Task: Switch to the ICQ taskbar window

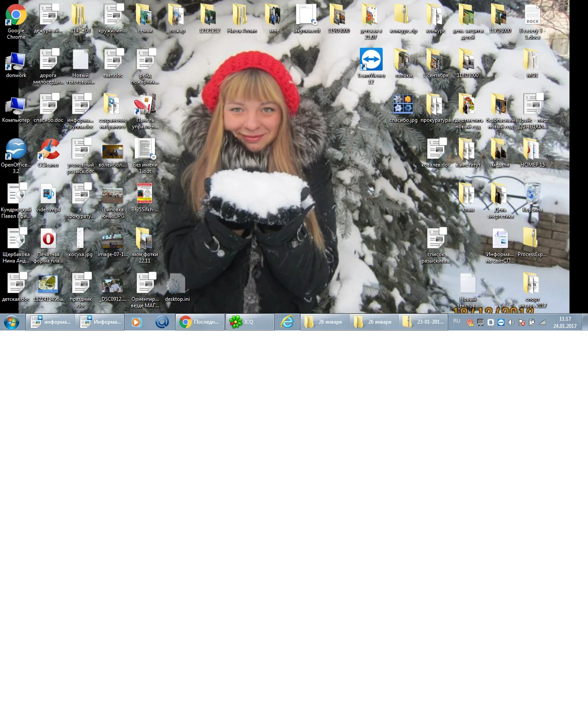Action: pos(250,322)
